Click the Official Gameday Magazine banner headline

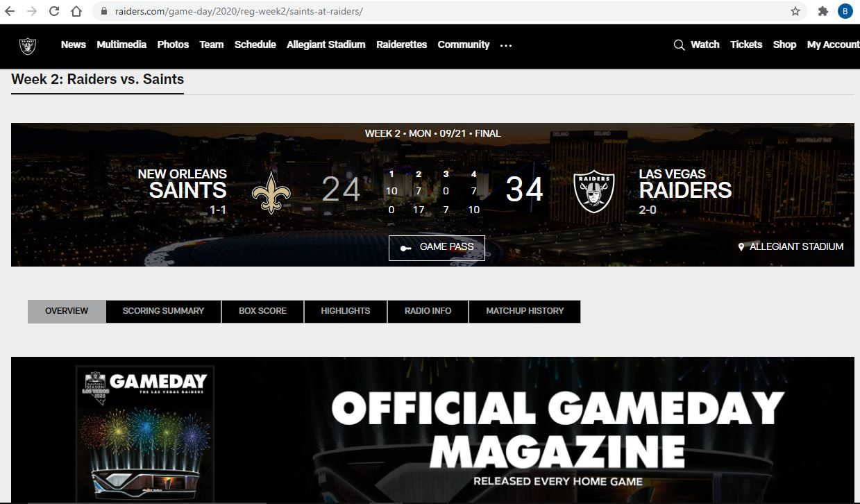(x=558, y=428)
